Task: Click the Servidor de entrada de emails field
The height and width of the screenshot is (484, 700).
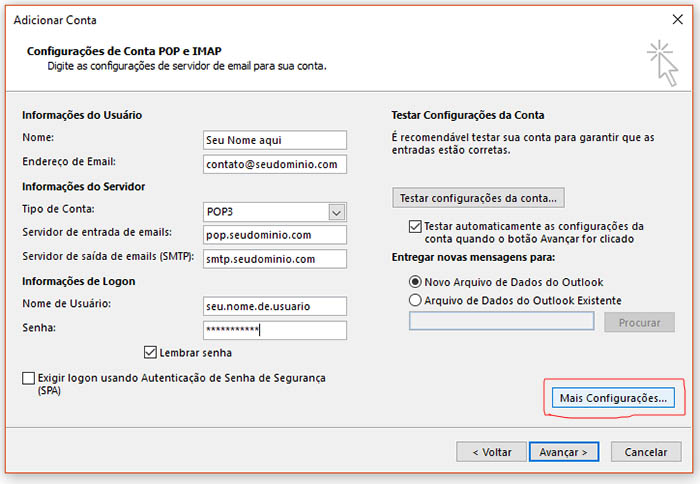Action: click(x=275, y=235)
